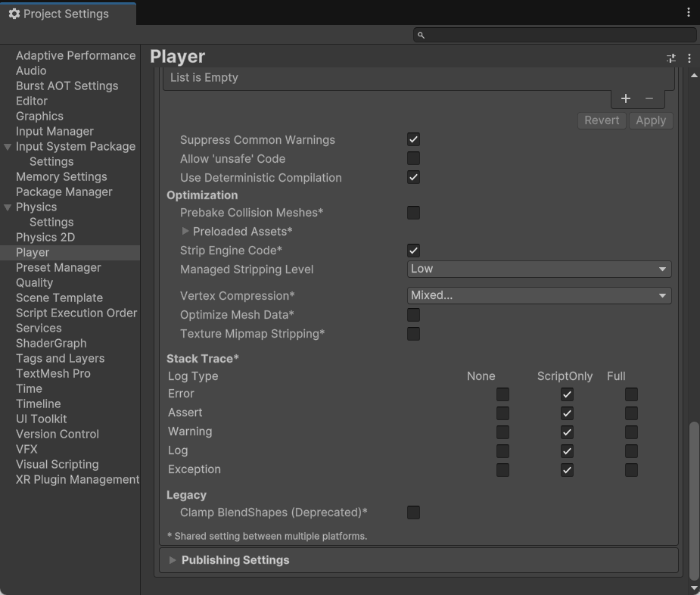
Task: Click the settings search field
Action: 555,35
